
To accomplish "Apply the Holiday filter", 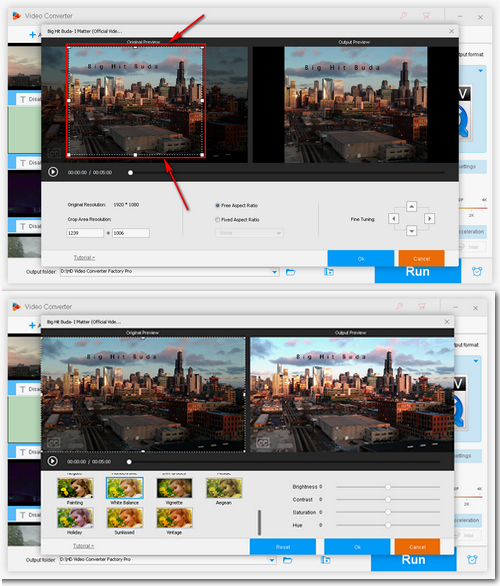I will (75, 518).
